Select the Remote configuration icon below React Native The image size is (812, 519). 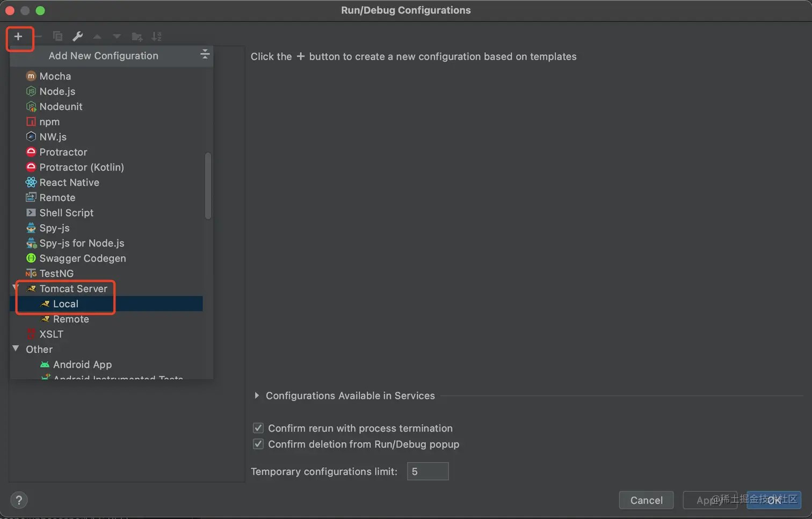point(31,198)
